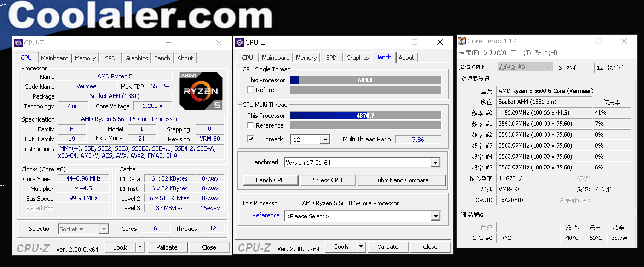Click the Multi Thread Ratio field 7.86

418,139
